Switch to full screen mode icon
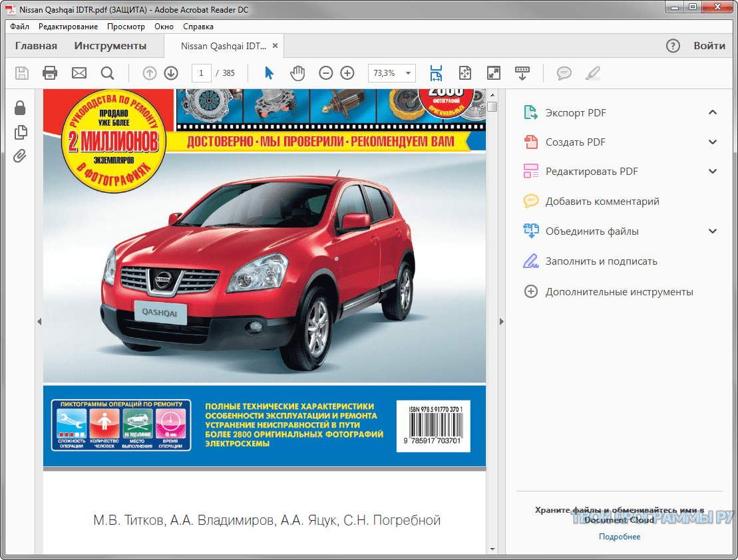This screenshot has height=560, width=738. point(494,73)
